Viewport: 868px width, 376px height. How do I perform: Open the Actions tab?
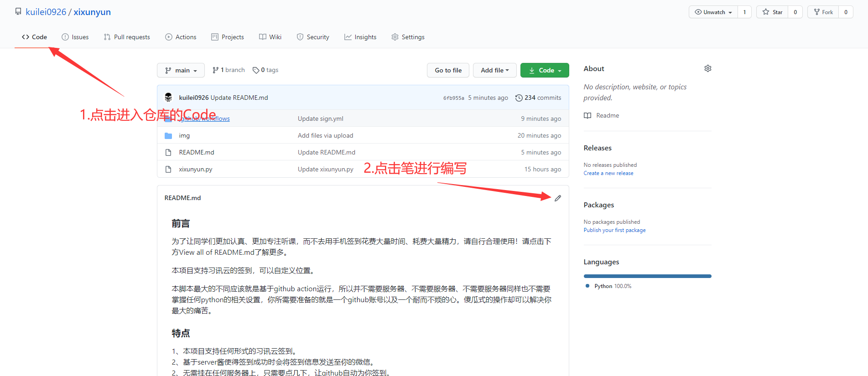(181, 37)
